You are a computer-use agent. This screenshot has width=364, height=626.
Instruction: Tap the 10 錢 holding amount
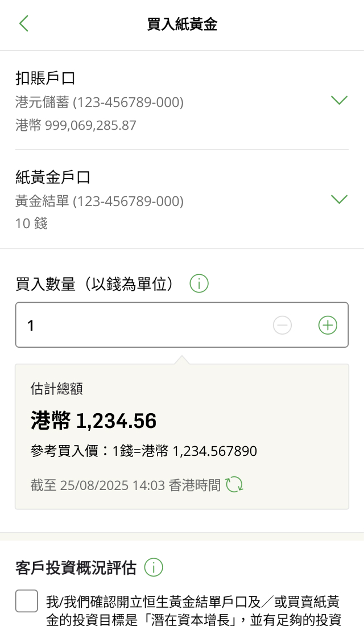pos(31,224)
